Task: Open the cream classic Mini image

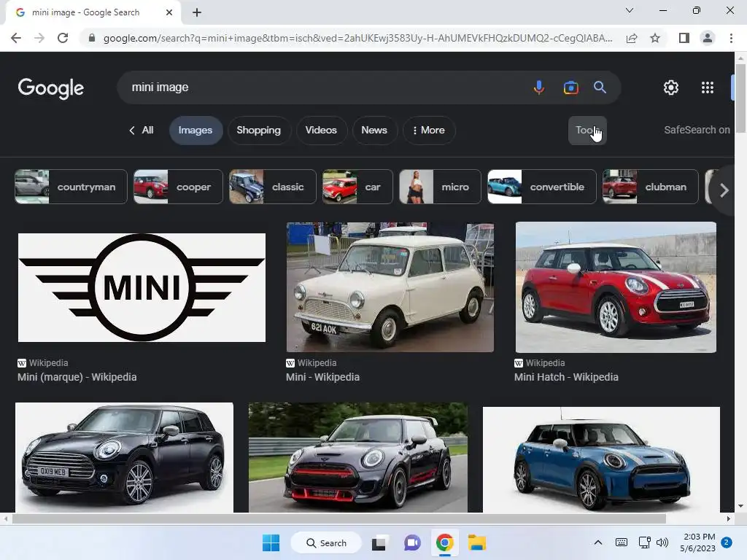Action: pyautogui.click(x=390, y=287)
